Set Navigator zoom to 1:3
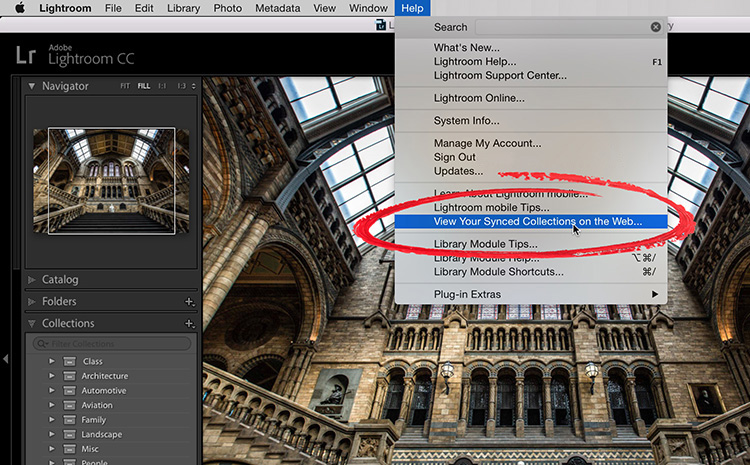 point(181,86)
